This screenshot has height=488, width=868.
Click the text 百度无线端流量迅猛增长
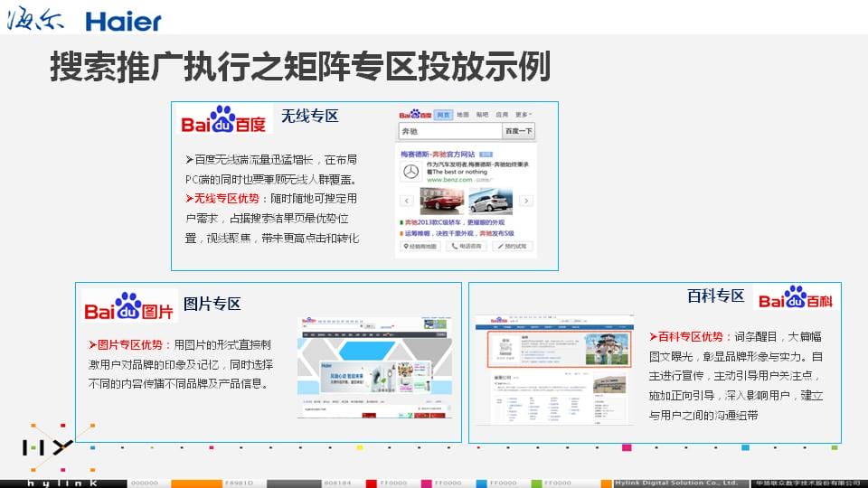point(253,160)
